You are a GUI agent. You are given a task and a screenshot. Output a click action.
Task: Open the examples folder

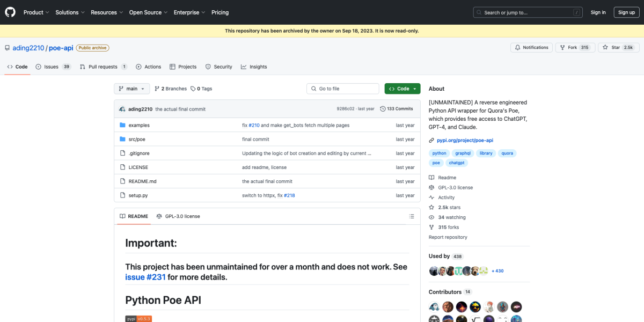pos(139,125)
